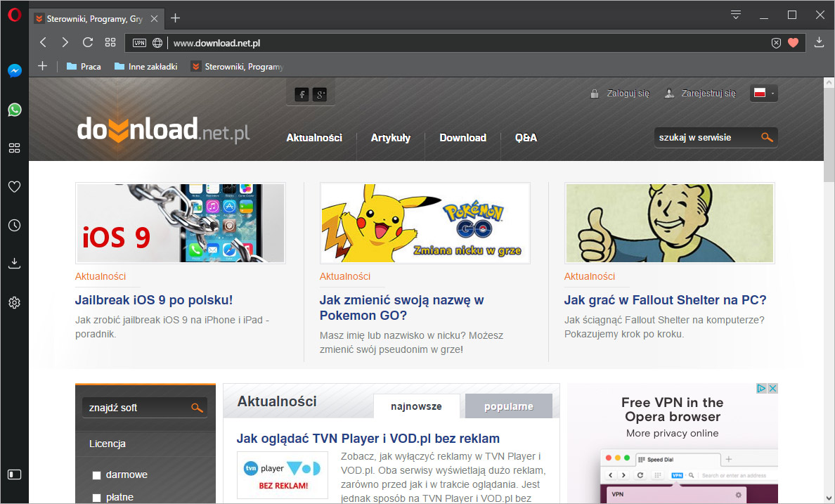Click the znajdź soft magnifier icon
This screenshot has height=504, width=835.
(x=197, y=408)
